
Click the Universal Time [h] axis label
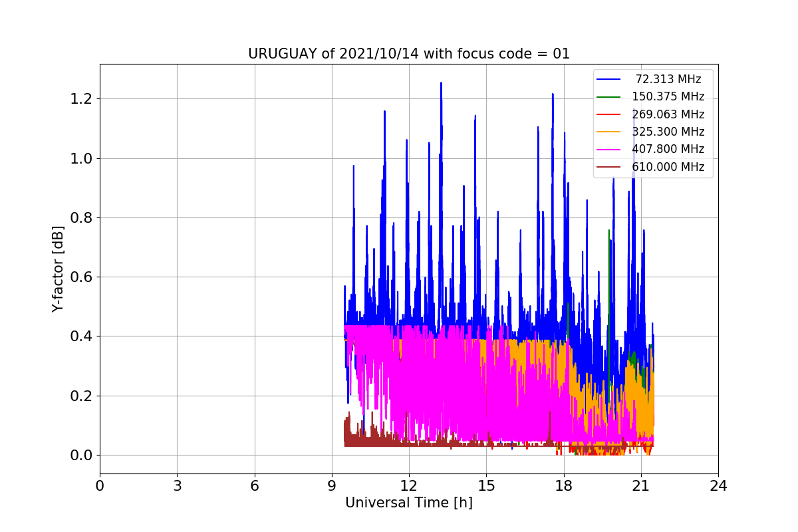click(x=409, y=503)
